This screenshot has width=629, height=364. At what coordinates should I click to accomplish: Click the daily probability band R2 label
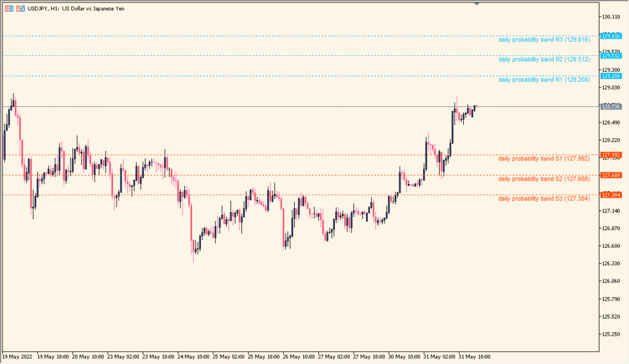[x=544, y=60]
